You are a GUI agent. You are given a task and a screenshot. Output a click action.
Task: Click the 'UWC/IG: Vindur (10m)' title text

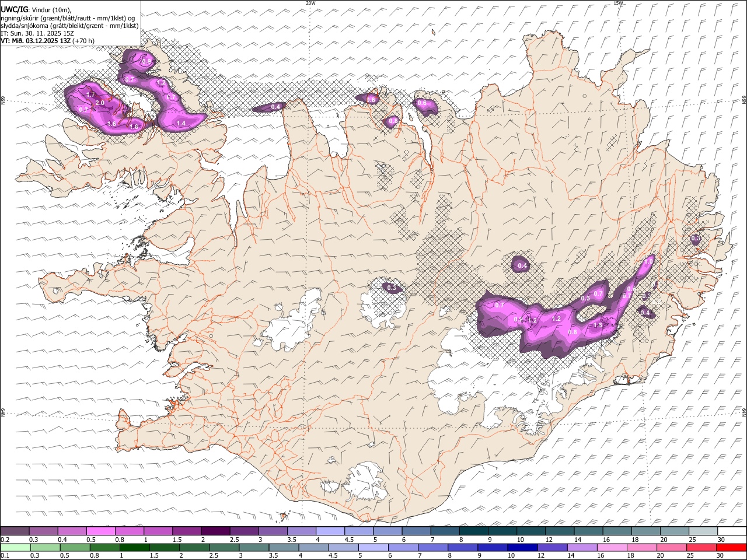pos(36,9)
